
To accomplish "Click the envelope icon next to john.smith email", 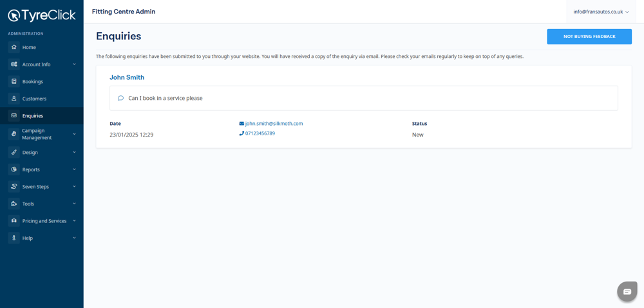I will [241, 124].
